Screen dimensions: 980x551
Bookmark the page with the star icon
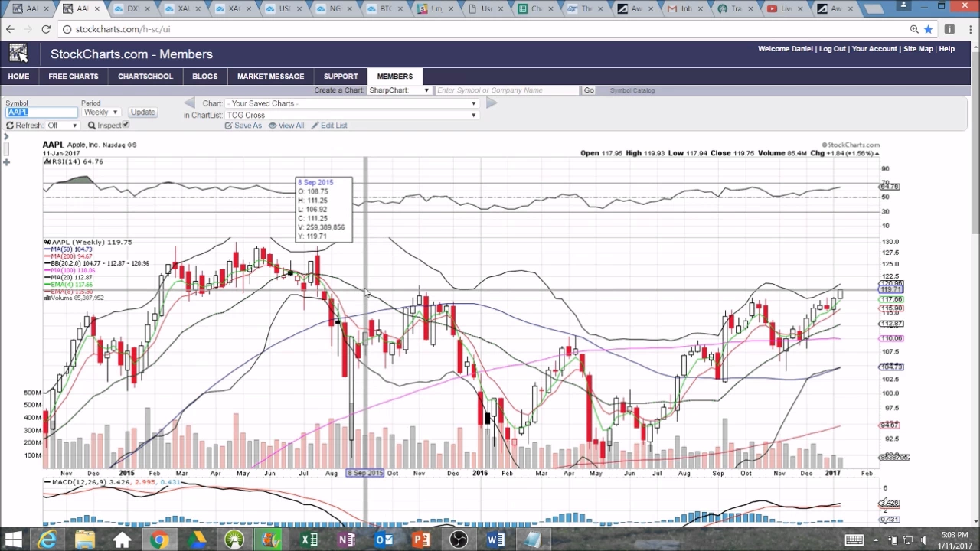928,29
